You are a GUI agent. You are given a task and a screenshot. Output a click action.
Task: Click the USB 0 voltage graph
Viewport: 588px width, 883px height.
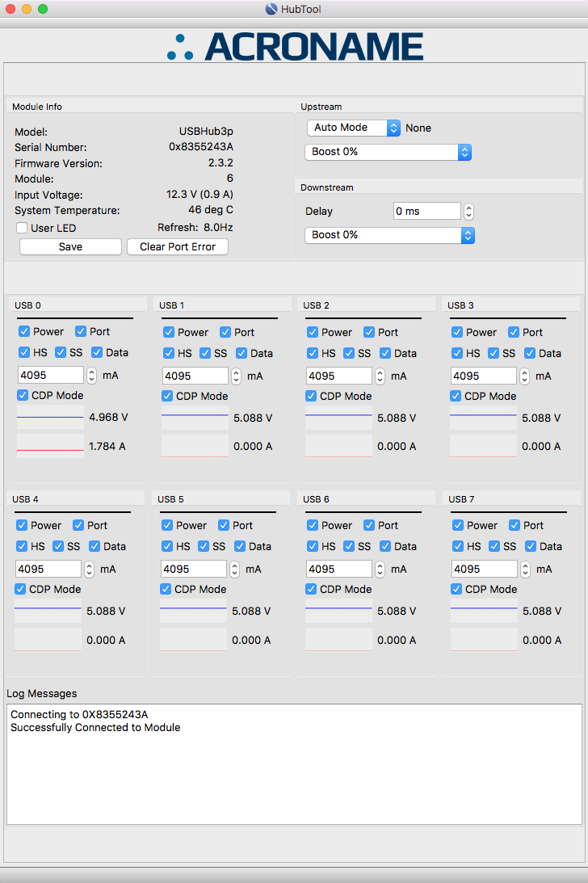coord(50,418)
